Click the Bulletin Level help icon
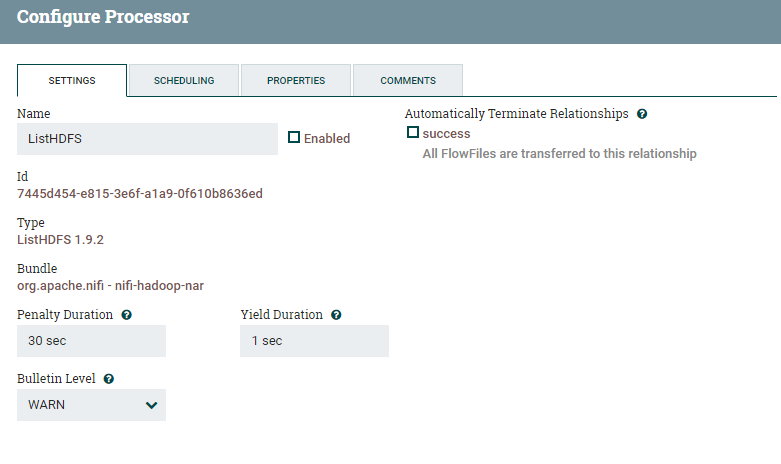The image size is (781, 464). click(109, 380)
